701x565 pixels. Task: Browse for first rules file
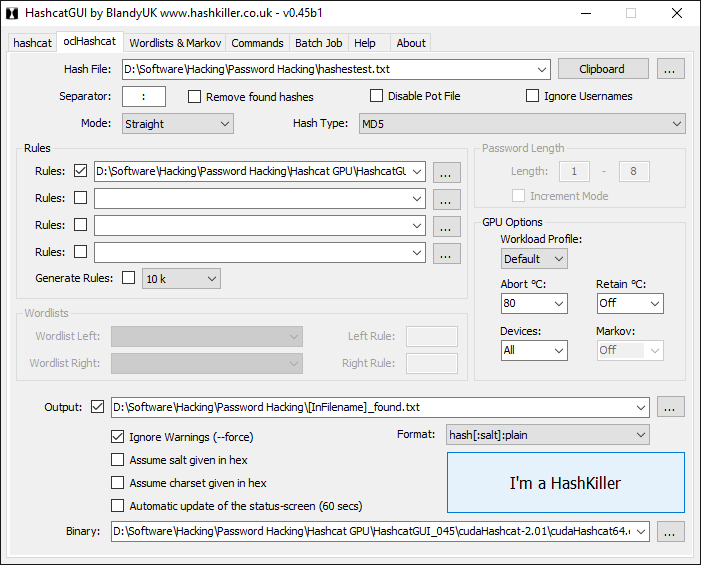click(447, 171)
